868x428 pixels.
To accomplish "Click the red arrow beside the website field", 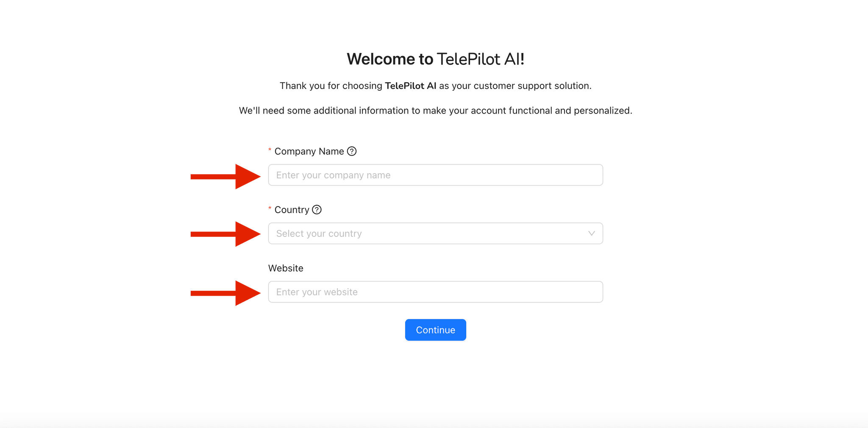I will [225, 293].
